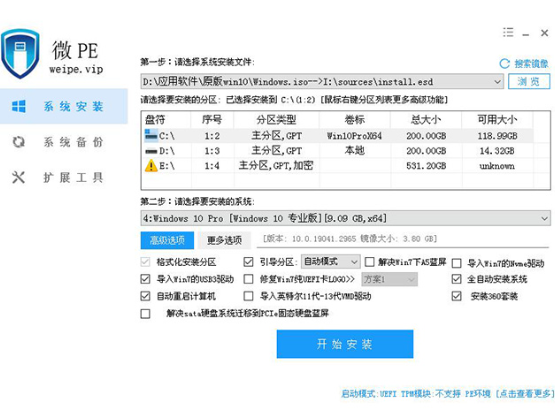This screenshot has width=555, height=414.
Task: Click the 卷标 column header
Action: [x=355, y=120]
